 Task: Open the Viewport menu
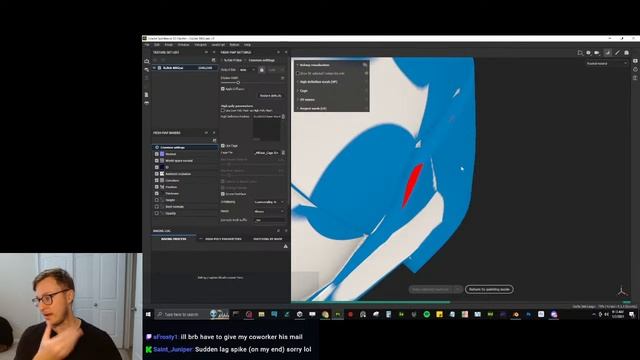coord(200,44)
